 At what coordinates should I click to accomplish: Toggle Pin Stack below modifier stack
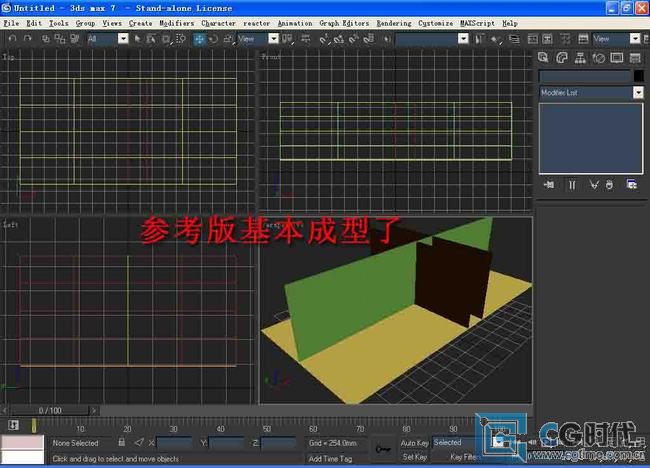[549, 184]
